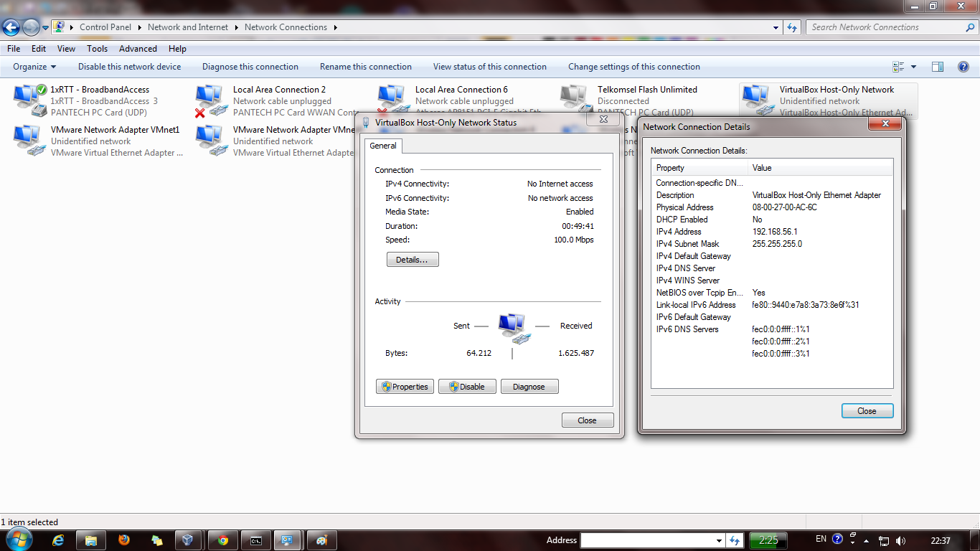Open the Advanced menu

[x=138, y=49]
